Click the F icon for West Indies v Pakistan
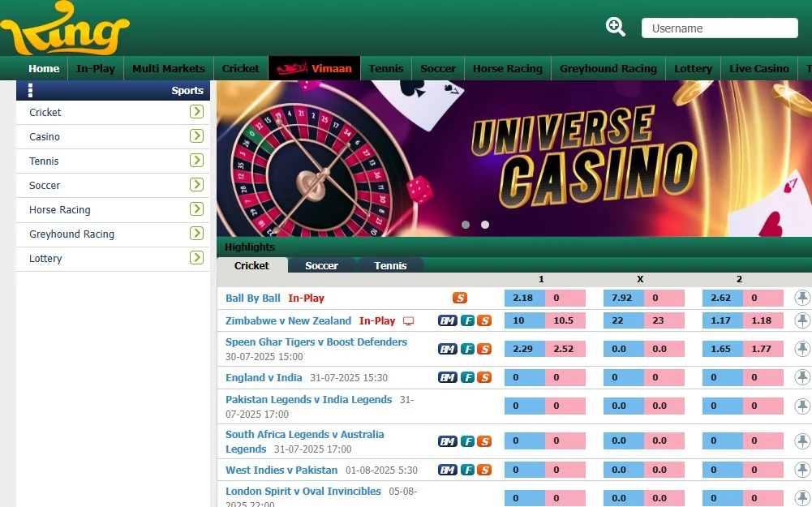The image size is (812, 507). (x=467, y=470)
